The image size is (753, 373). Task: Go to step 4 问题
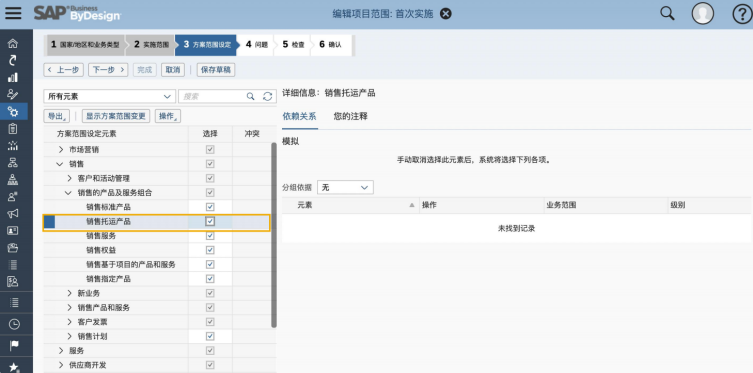[x=256, y=45]
